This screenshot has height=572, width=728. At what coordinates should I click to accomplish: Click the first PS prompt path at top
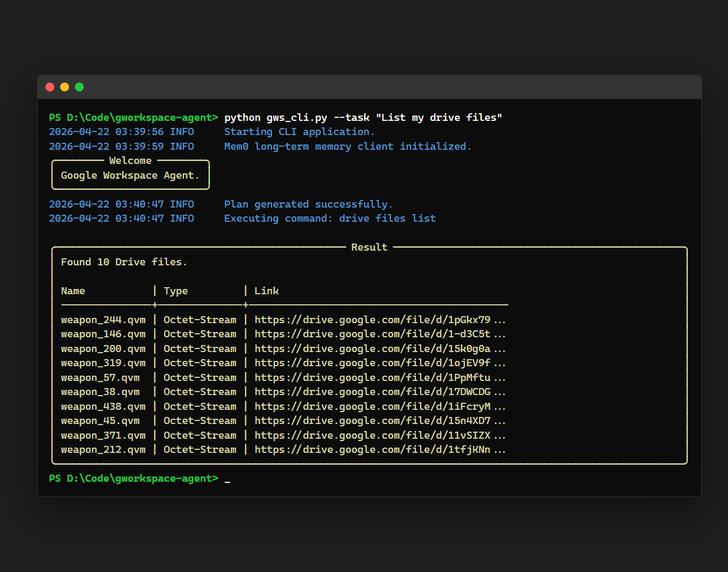[133, 117]
